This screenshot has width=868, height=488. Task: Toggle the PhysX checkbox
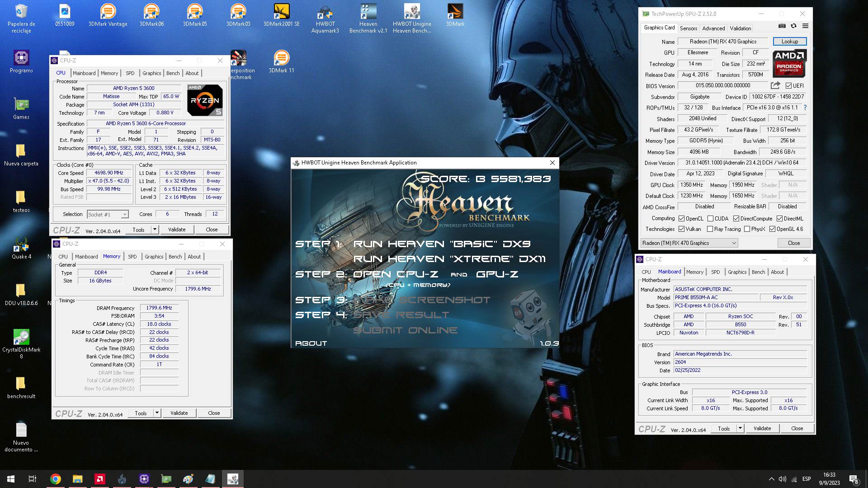[747, 229]
